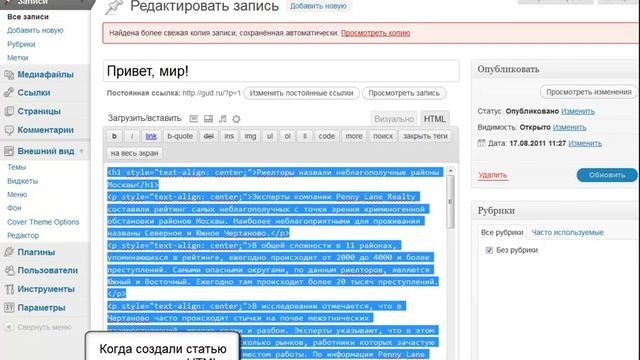640x360 pixels.
Task: Click Изменить link next to Видимость
Action: pos(569,127)
